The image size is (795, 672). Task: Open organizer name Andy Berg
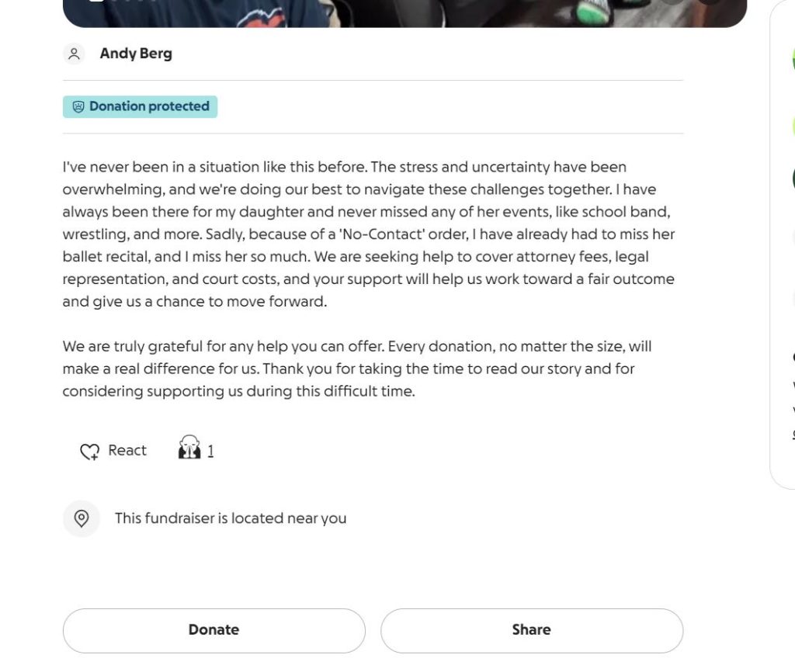[136, 54]
